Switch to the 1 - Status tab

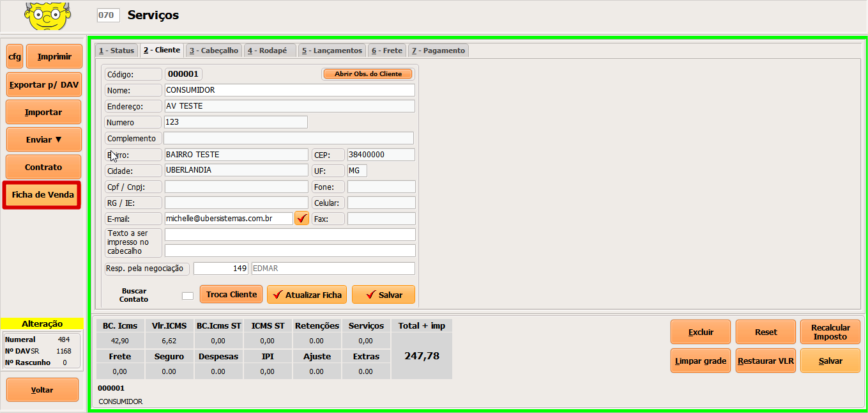coord(116,51)
